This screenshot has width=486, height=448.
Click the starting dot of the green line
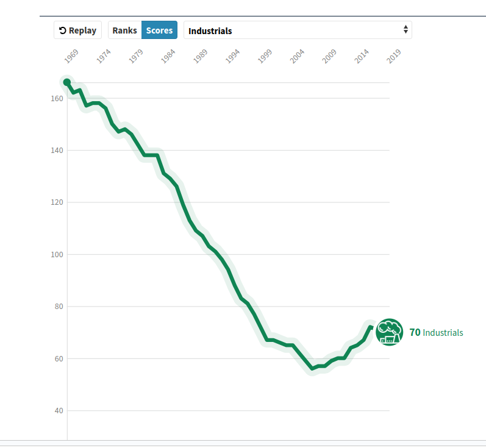(67, 82)
